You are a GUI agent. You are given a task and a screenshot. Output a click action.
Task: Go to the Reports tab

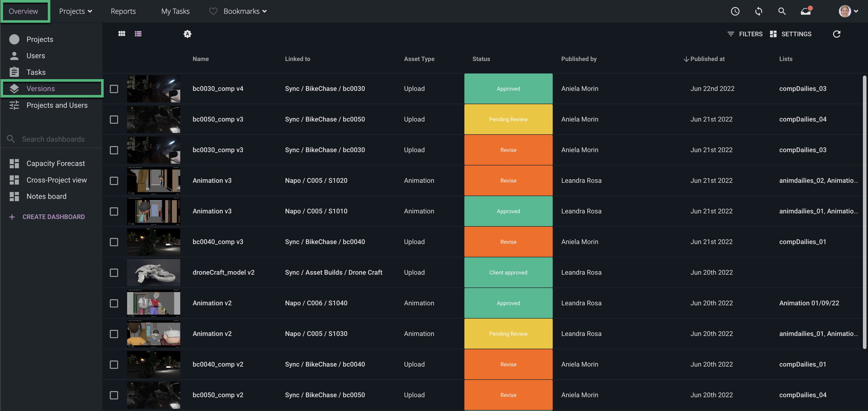pos(123,11)
